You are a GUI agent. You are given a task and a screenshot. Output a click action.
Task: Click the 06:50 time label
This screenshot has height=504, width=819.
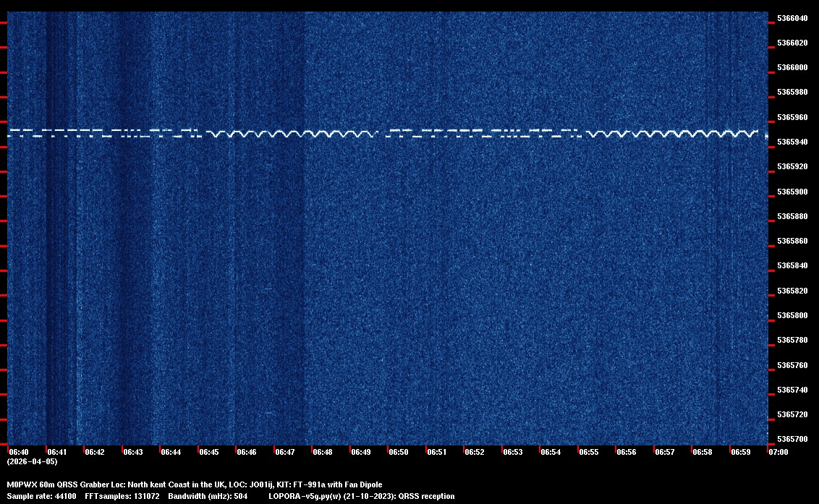click(x=399, y=452)
